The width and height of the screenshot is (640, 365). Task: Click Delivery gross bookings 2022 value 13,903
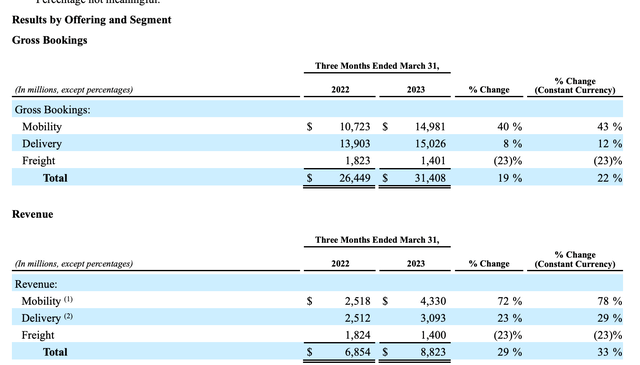tap(355, 144)
